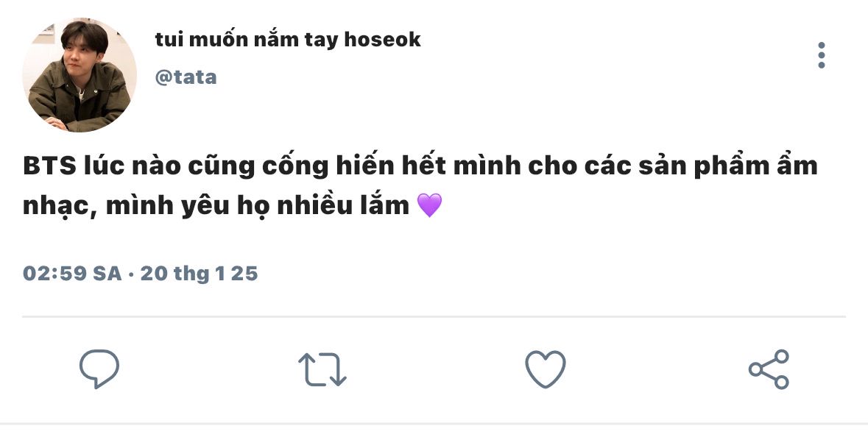Retweet this post using the arrows icon
Screen dimensions: 868x437
click(322, 369)
